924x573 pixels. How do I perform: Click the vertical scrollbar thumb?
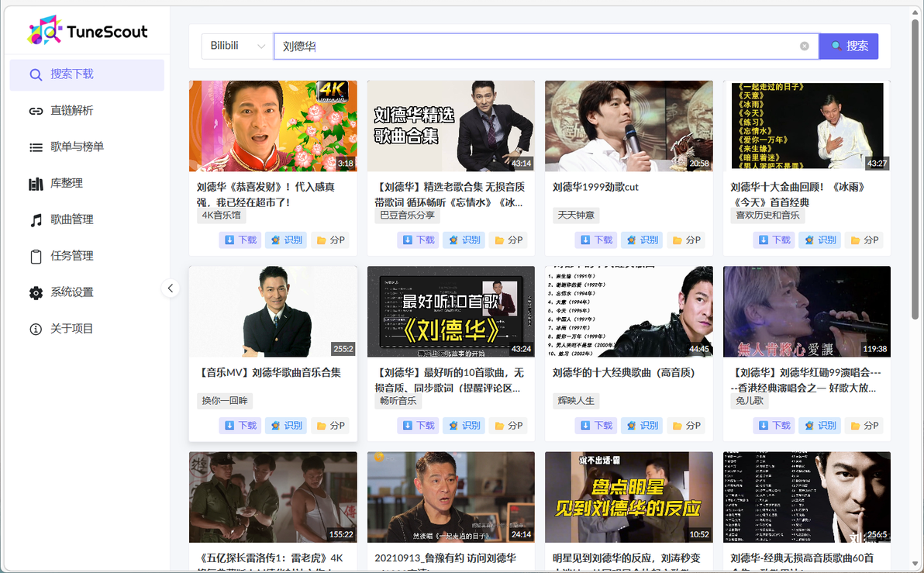click(915, 170)
